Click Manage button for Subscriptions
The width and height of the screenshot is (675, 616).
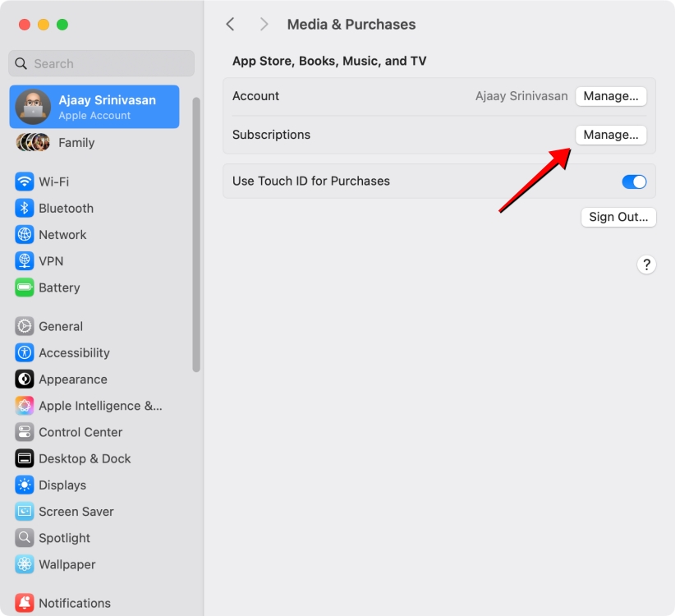[x=611, y=135]
